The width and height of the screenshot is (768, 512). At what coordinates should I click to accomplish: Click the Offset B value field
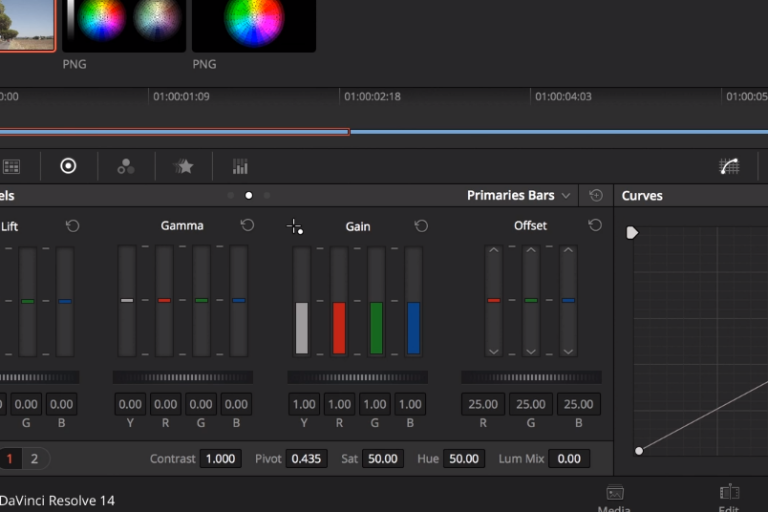point(578,404)
